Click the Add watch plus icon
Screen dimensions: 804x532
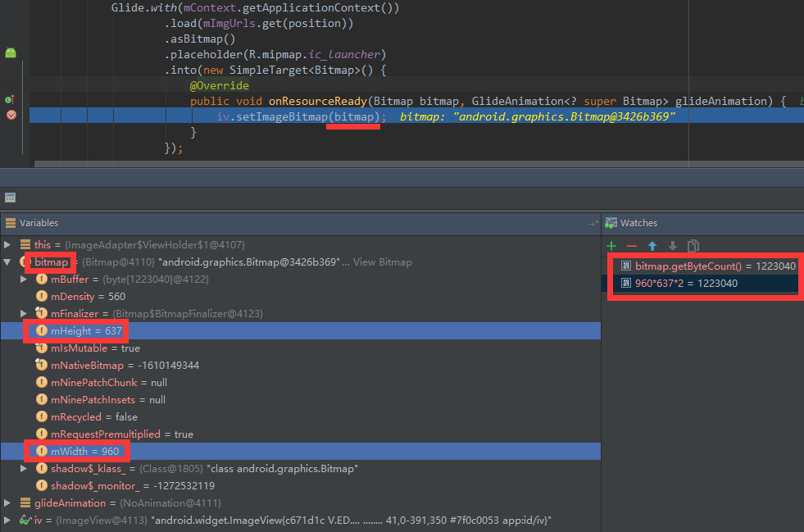(x=611, y=246)
